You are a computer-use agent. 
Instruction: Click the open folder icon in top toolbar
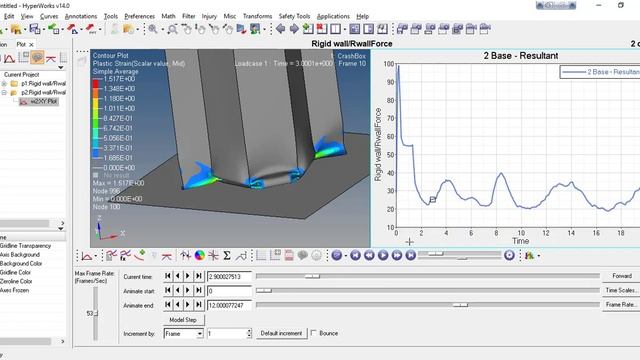point(16,29)
